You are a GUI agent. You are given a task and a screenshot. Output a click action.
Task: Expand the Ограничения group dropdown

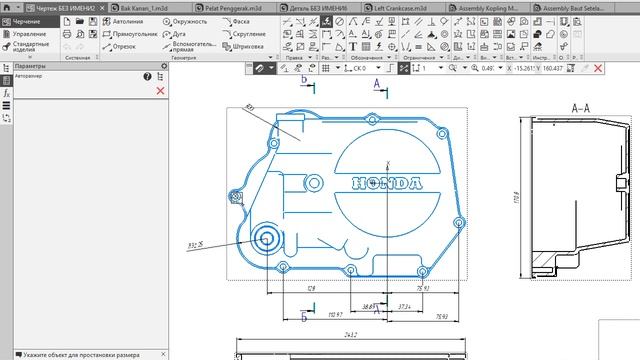point(442,58)
